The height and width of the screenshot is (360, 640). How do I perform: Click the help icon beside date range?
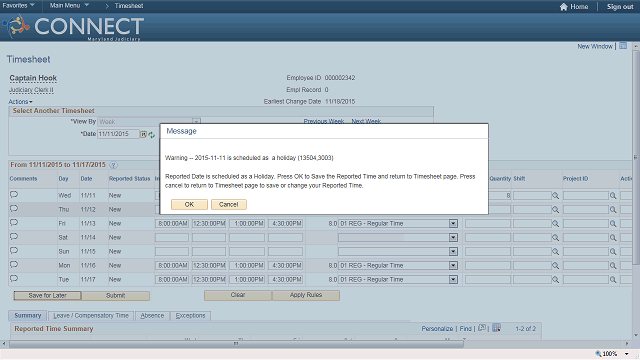113,165
